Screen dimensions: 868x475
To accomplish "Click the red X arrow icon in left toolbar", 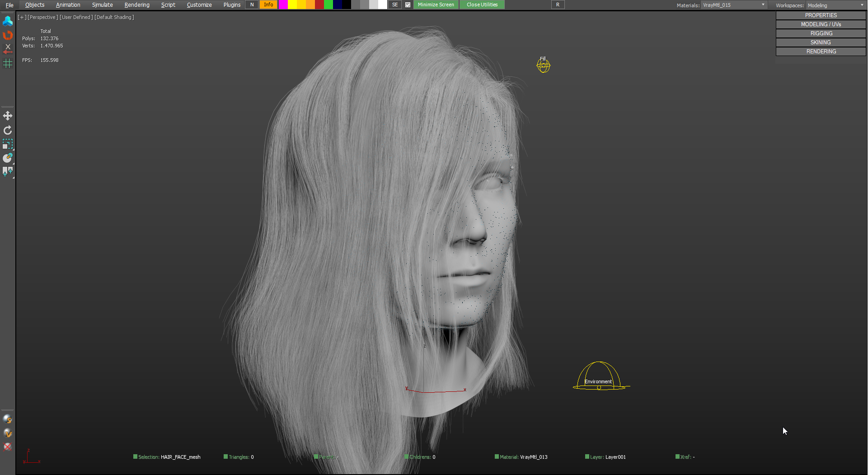I will (8, 49).
